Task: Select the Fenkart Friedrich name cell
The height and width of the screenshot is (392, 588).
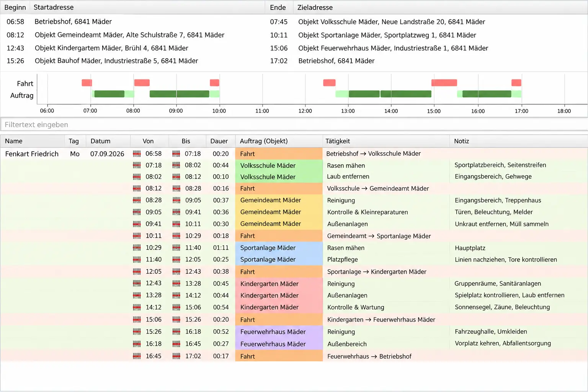Action: click(x=32, y=154)
